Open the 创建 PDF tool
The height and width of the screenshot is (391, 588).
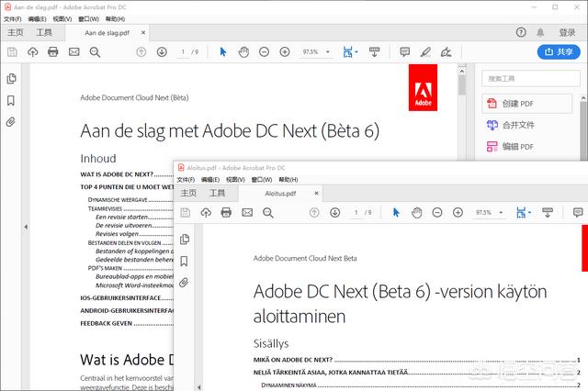click(x=526, y=104)
